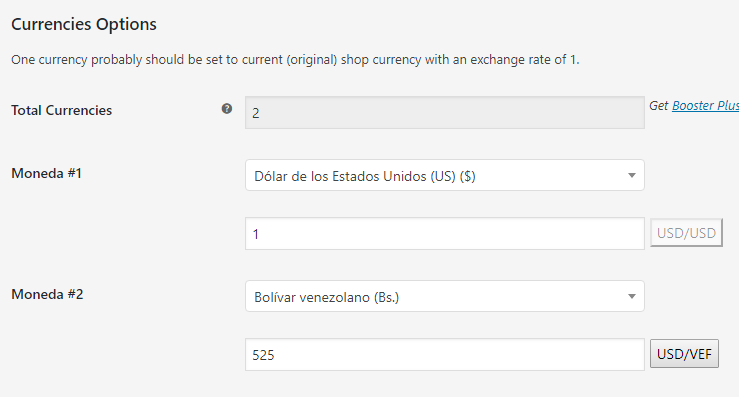This screenshot has width=739, height=397.
Task: Open the Moneda #1 currency dropdown
Action: point(444,175)
